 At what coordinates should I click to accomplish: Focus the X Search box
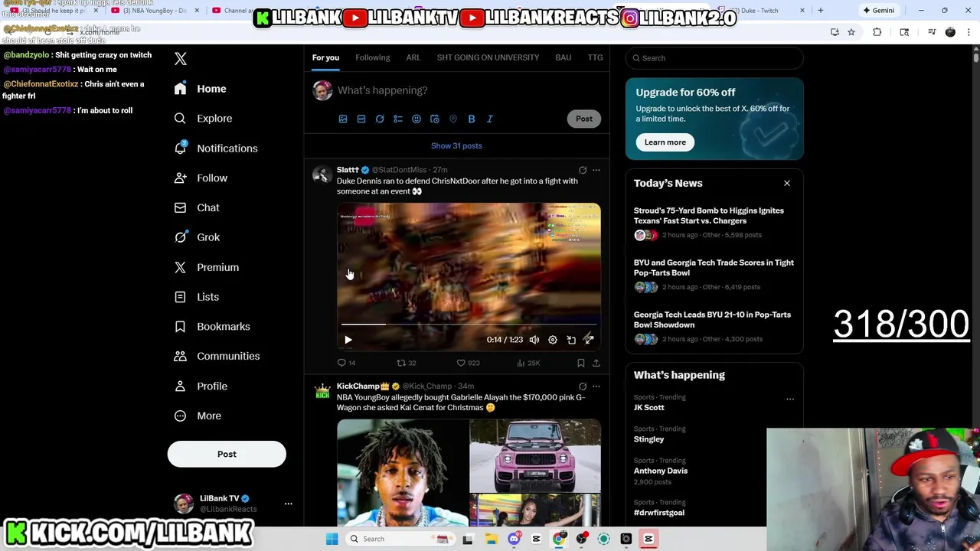pyautogui.click(x=714, y=58)
